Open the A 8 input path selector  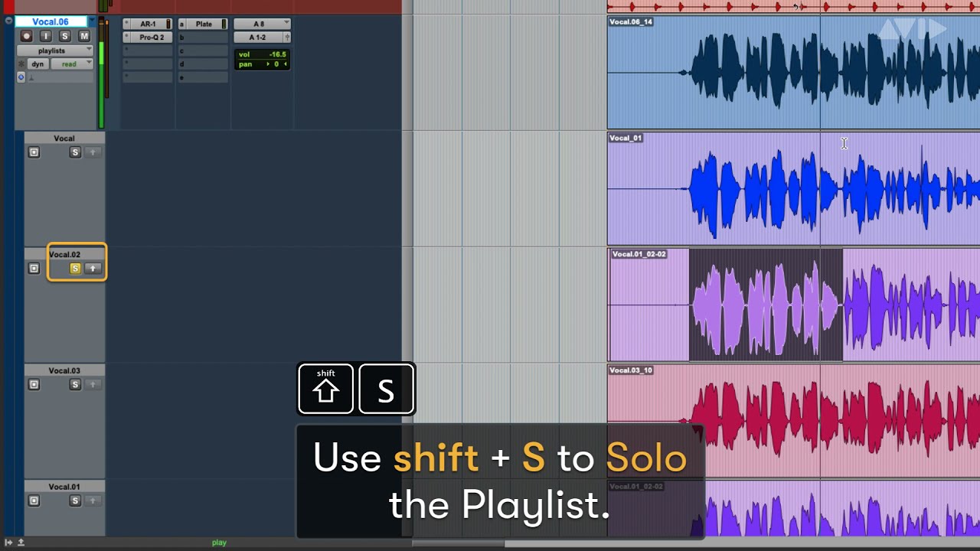tap(262, 24)
